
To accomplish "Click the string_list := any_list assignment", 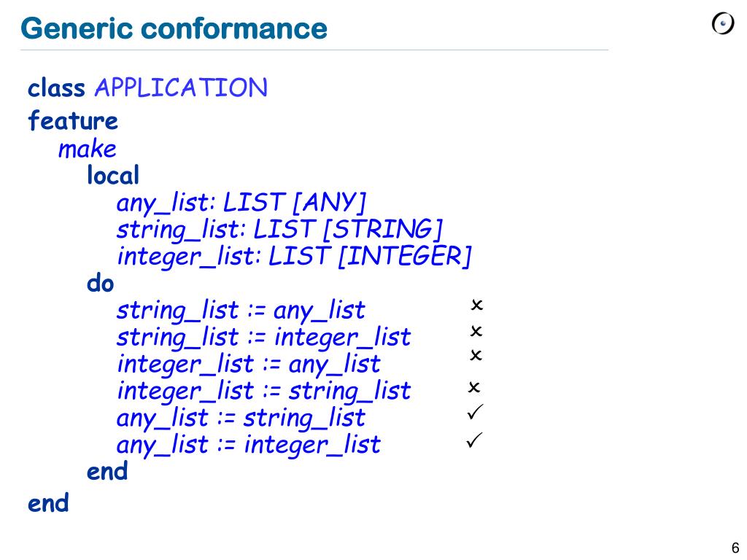I will click(241, 311).
